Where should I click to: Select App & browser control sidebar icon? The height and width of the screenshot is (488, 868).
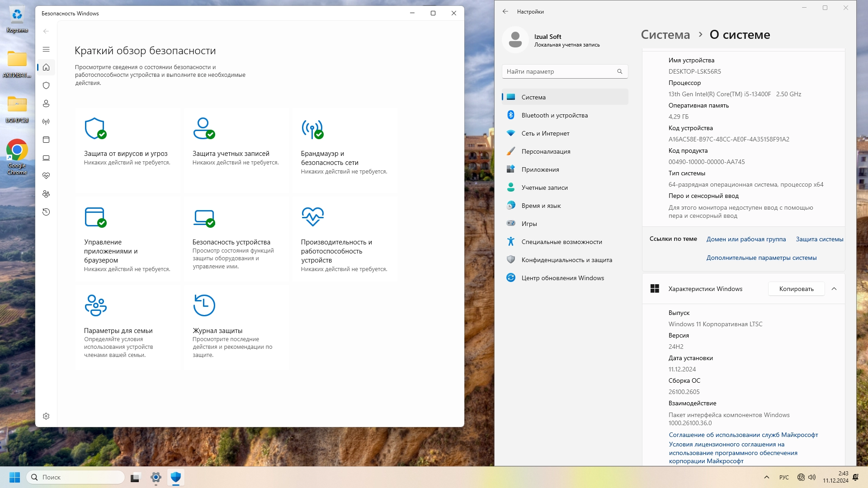46,140
